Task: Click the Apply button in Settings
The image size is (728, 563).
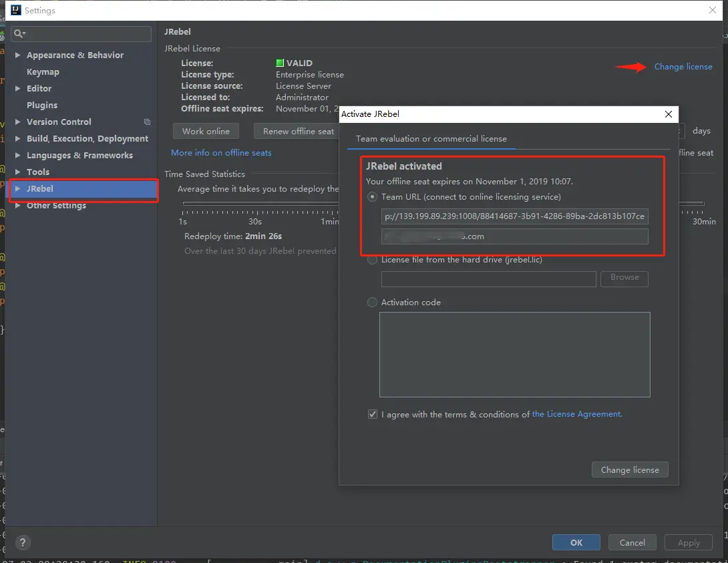Action: click(689, 542)
